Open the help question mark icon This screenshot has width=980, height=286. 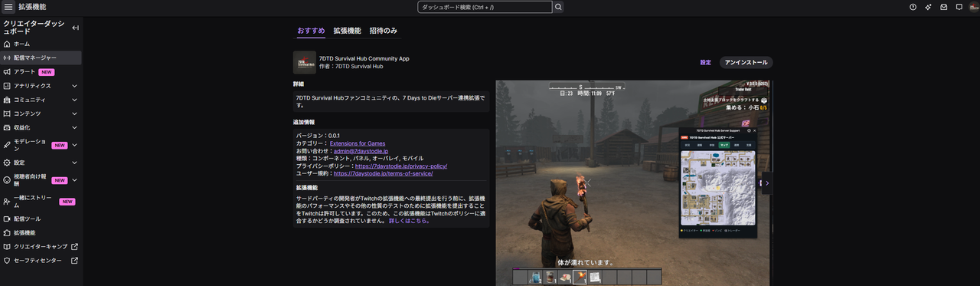click(913, 7)
